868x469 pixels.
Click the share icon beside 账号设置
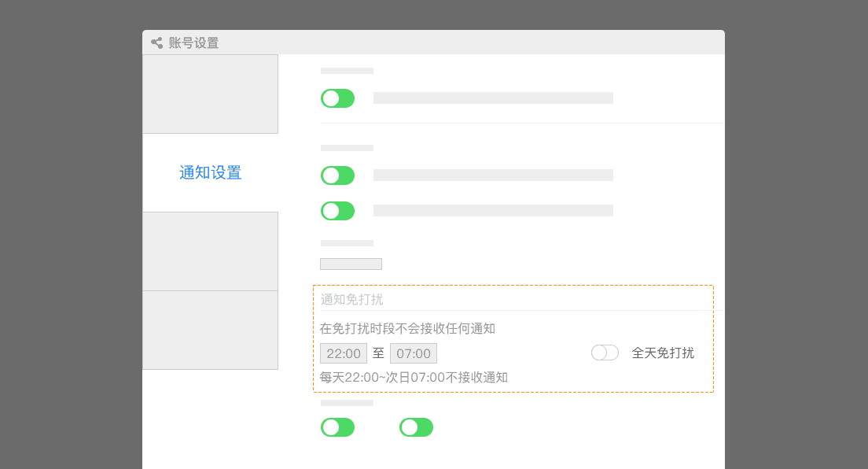pyautogui.click(x=156, y=42)
